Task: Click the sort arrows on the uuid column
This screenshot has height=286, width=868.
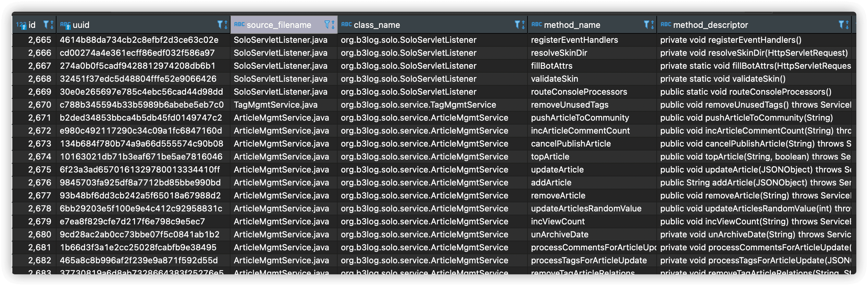Action: pos(226,25)
